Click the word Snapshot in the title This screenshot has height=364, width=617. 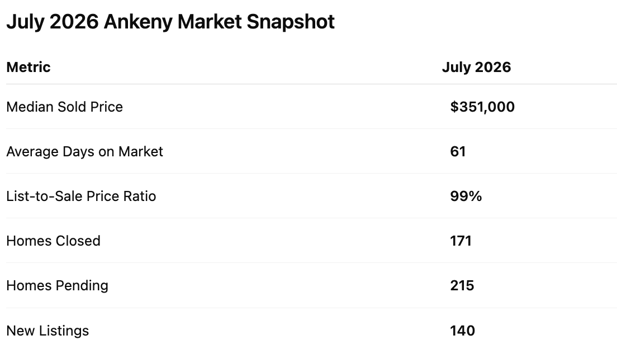(x=291, y=22)
